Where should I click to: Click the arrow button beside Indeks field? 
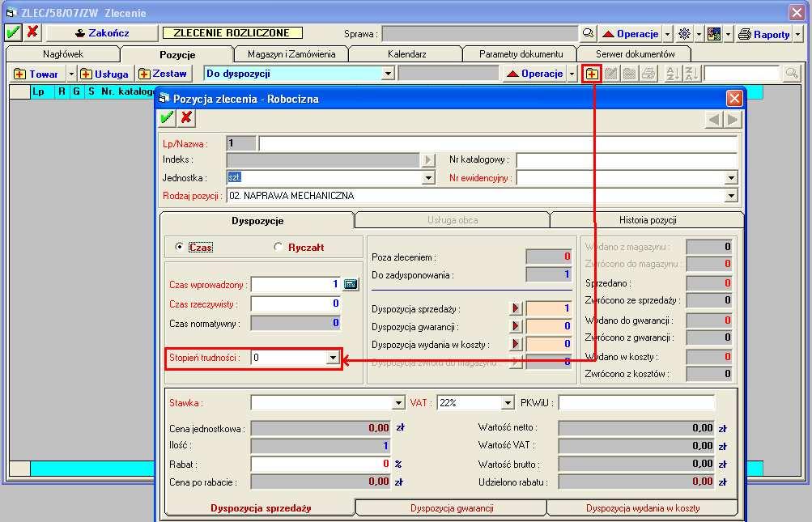click(x=427, y=160)
